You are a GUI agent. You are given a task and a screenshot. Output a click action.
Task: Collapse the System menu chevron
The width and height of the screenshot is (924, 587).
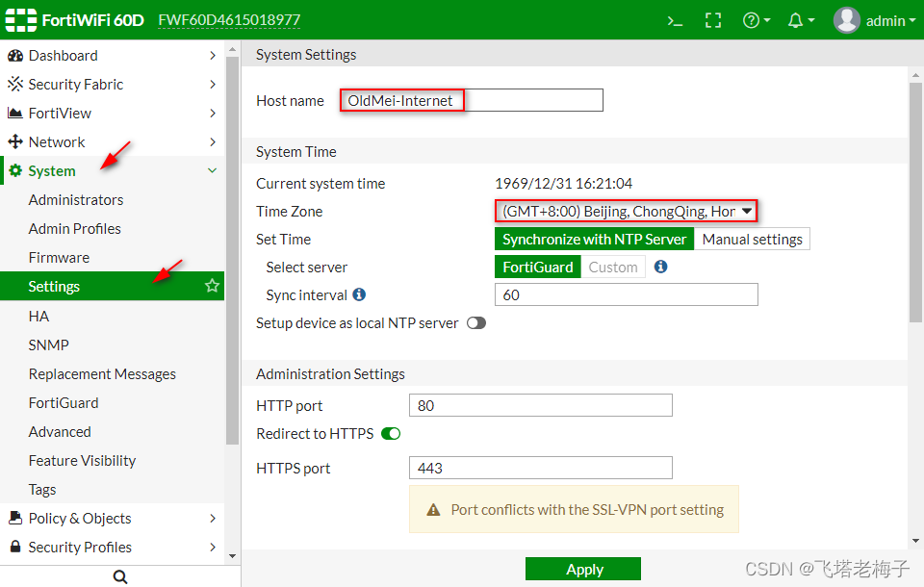click(x=212, y=170)
